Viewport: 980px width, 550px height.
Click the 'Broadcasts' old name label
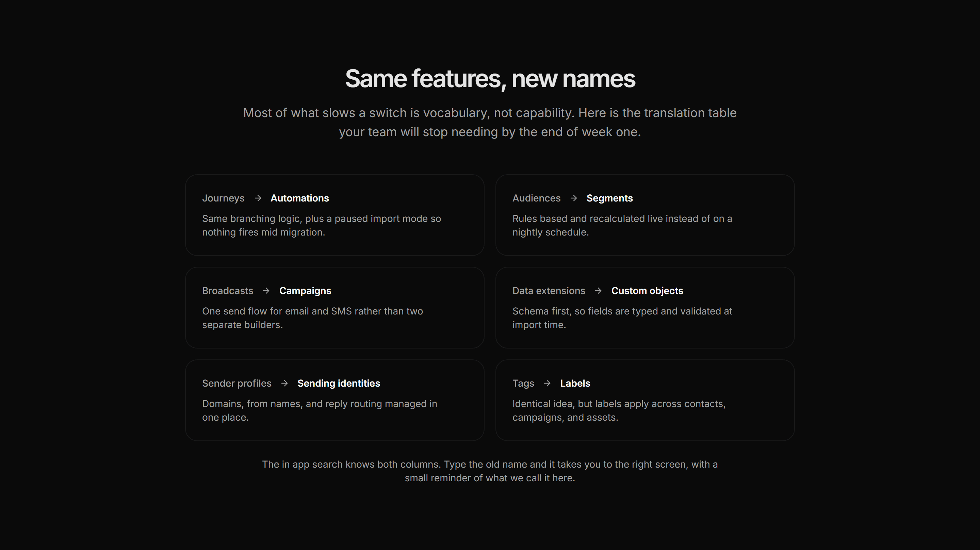(228, 291)
